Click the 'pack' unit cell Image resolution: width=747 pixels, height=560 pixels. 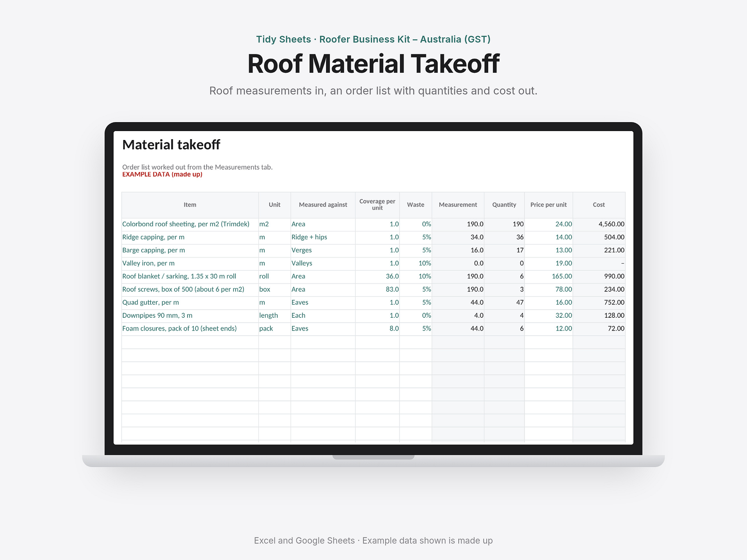(x=274, y=329)
